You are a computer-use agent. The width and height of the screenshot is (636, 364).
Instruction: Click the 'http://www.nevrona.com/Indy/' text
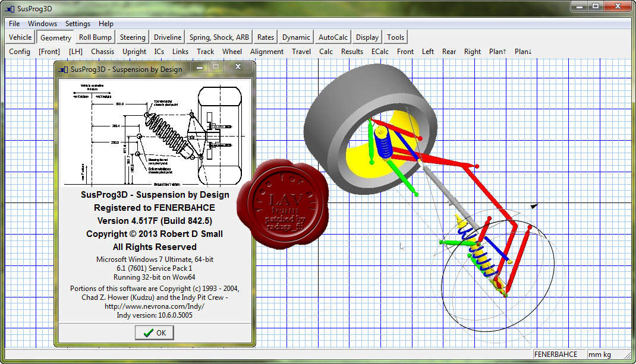click(x=155, y=306)
